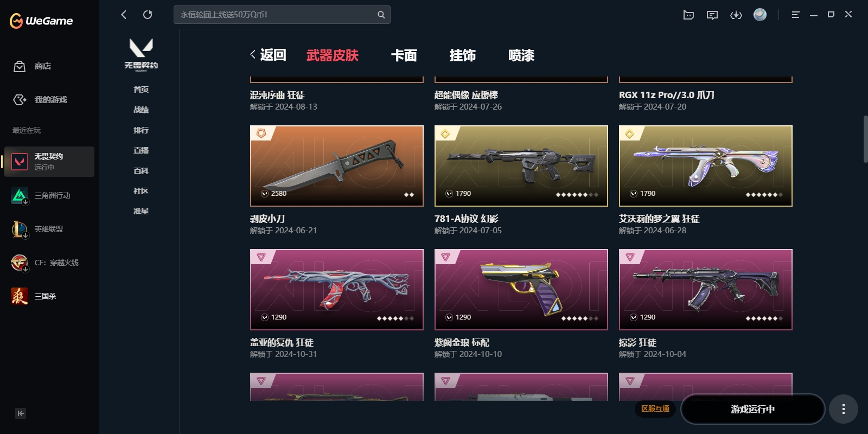Click the refresh page icon
The width and height of the screenshot is (868, 434).
pyautogui.click(x=148, y=15)
